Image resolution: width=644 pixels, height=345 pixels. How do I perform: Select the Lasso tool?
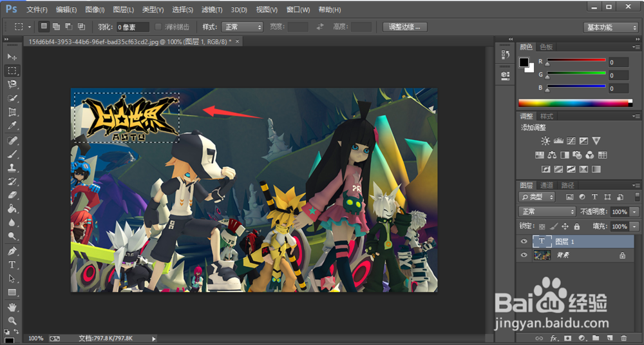pos(12,84)
